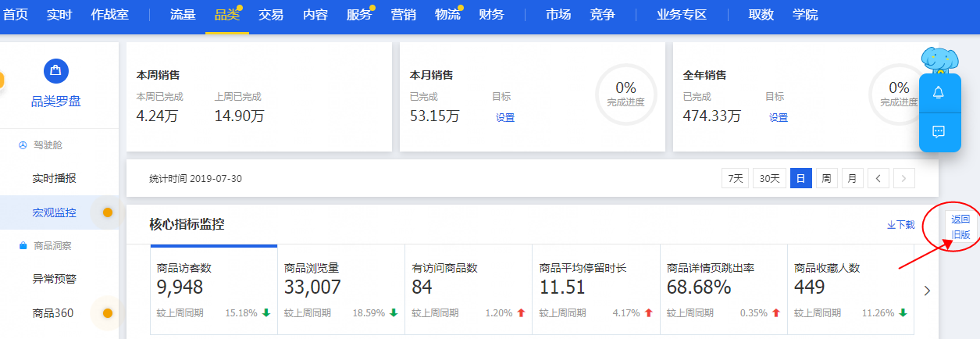
Task: Go to previous date with left arrow
Action: click(x=878, y=178)
